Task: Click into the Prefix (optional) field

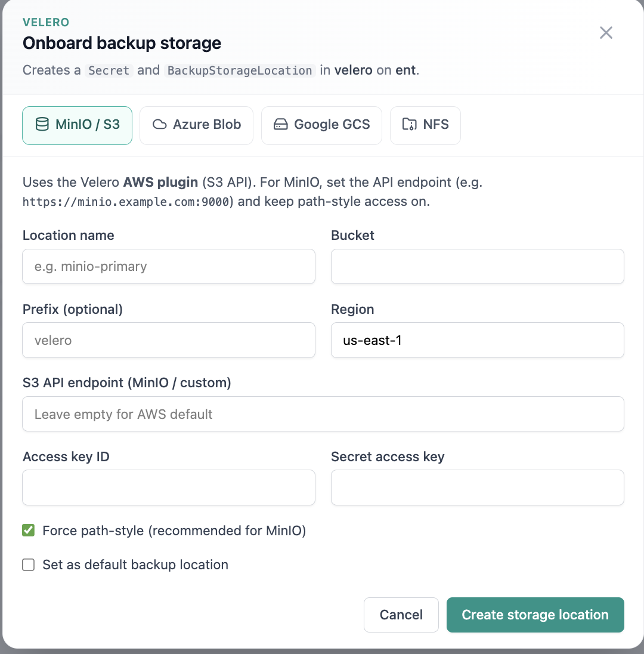Action: point(169,340)
